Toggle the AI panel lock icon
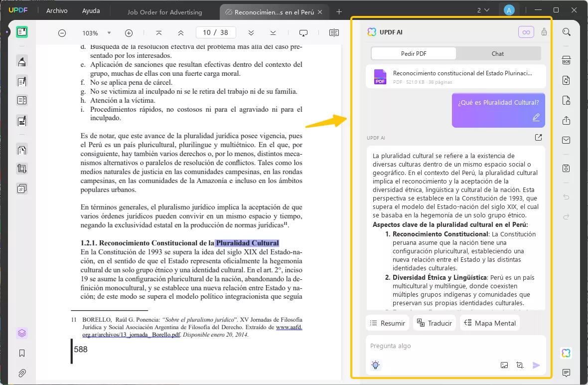The width and height of the screenshot is (588, 385). [544, 32]
